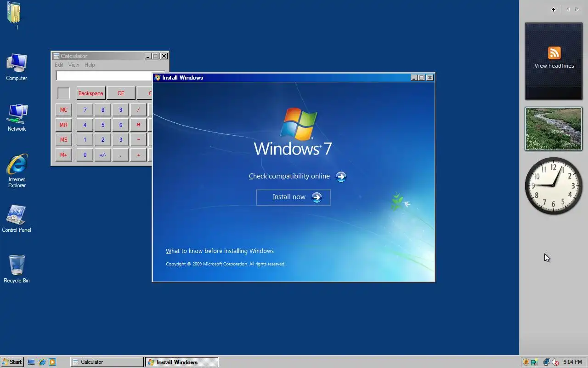Click digit 1 on Calculator
Viewport: 588px width, 368px height.
tap(85, 140)
